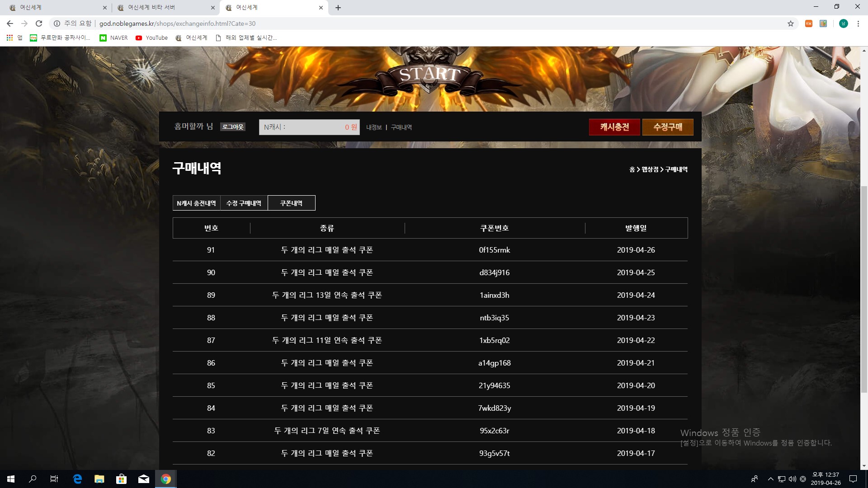Select coupon number d834j916
Image resolution: width=868 pixels, height=488 pixels.
click(495, 272)
